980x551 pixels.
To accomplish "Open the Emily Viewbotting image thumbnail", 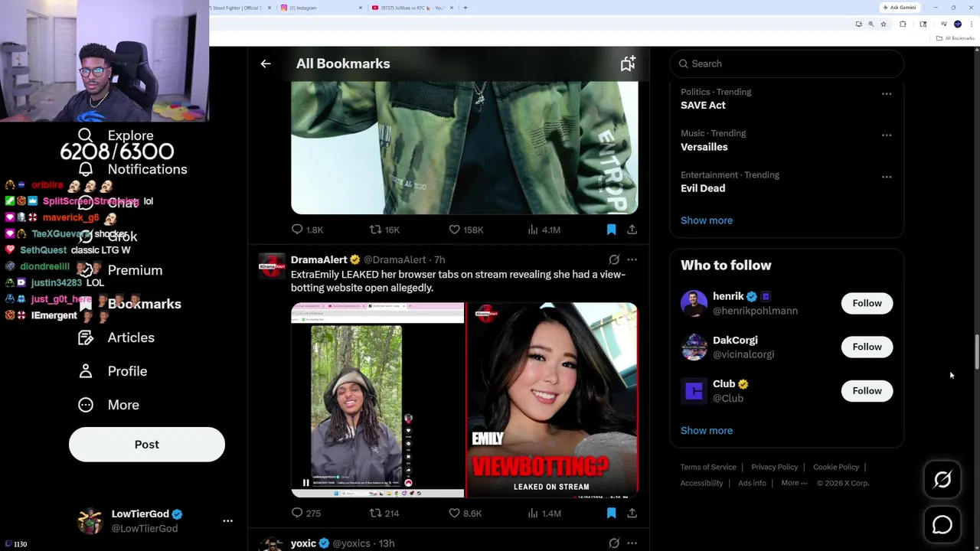I will (x=552, y=400).
